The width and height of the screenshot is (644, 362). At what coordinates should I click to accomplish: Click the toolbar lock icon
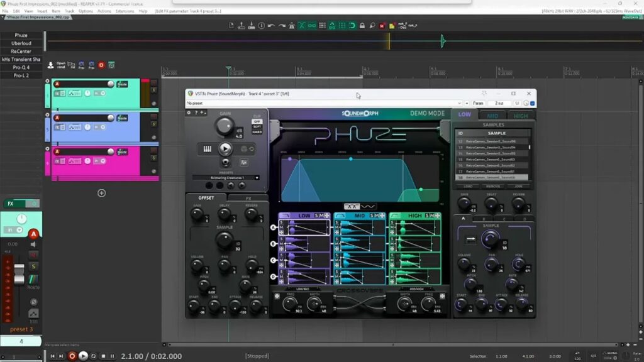[362, 25]
